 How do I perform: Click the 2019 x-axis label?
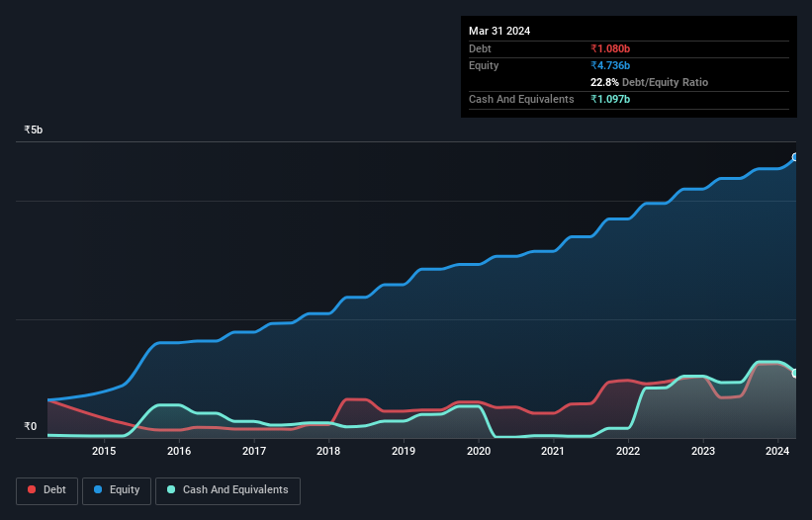click(404, 451)
